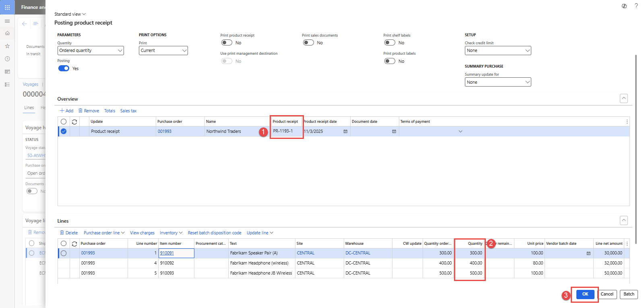This screenshot has width=644, height=308.
Task: Click the Product receipt PR-1193-1 field
Action: [286, 131]
